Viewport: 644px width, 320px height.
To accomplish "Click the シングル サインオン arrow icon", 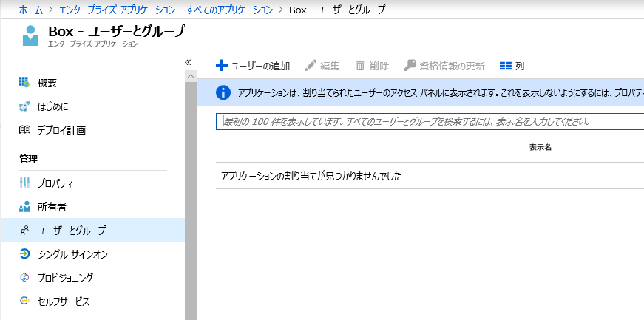I will point(24,254).
